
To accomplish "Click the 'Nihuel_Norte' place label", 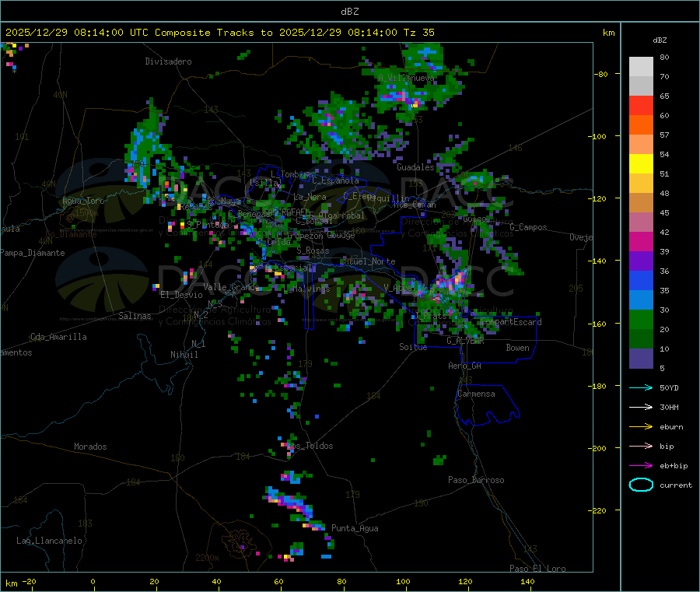I will tap(369, 261).
